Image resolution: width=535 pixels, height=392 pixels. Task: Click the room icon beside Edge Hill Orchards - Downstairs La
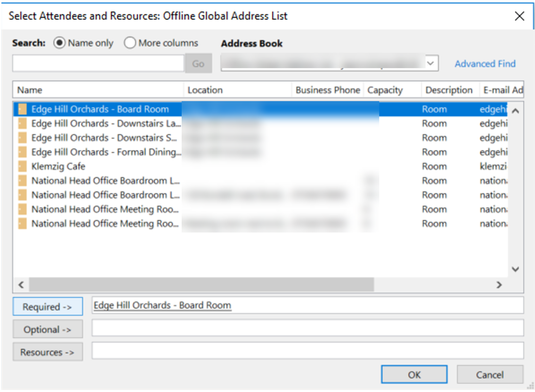tap(22, 123)
